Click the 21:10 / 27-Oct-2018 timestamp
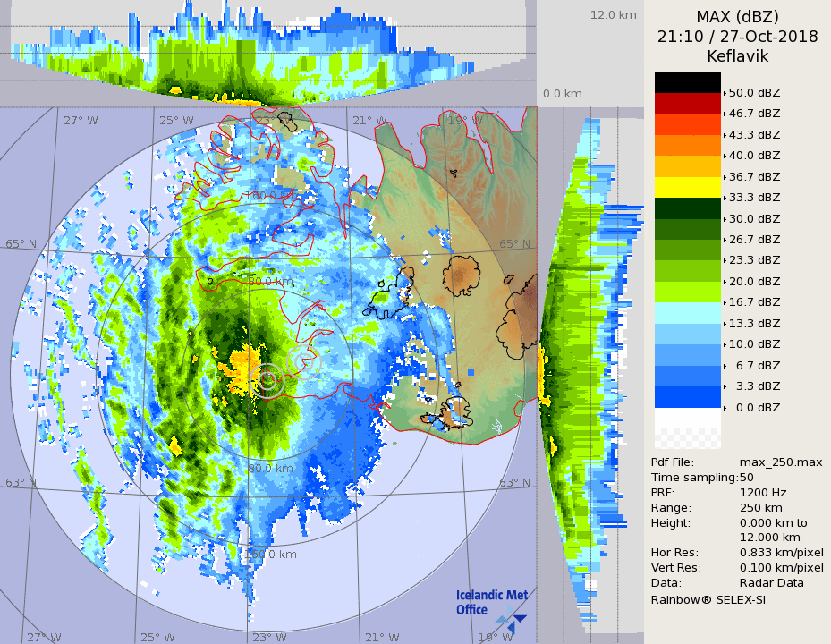The width and height of the screenshot is (831, 644). (737, 37)
